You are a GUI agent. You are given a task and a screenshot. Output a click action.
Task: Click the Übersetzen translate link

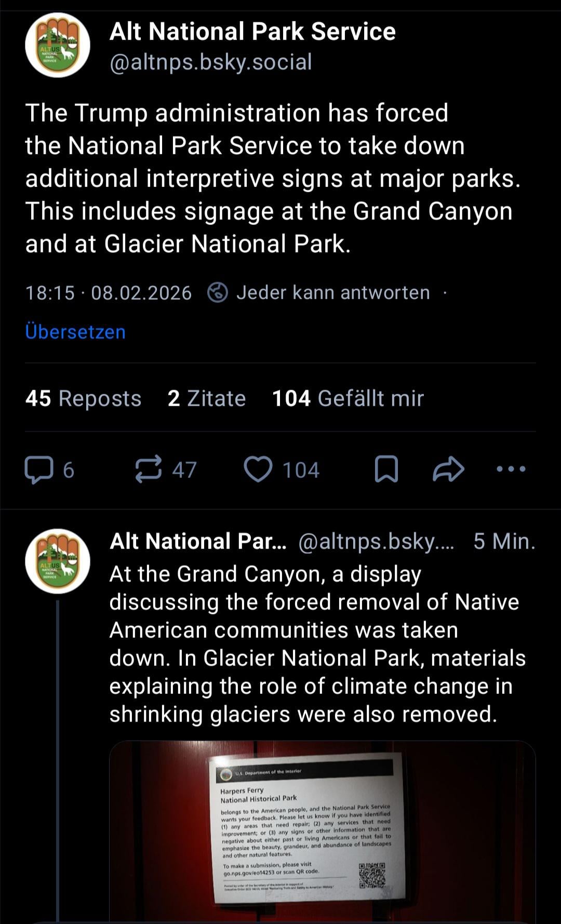coord(75,332)
